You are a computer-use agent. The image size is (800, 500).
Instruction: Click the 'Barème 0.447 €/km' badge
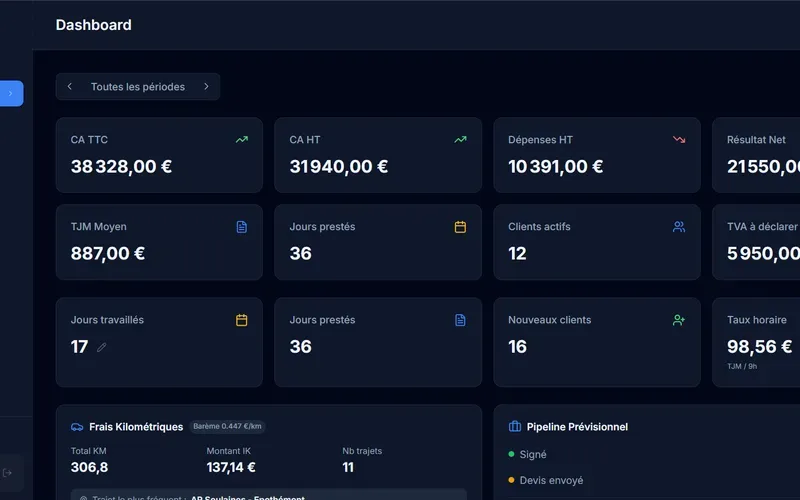227,427
